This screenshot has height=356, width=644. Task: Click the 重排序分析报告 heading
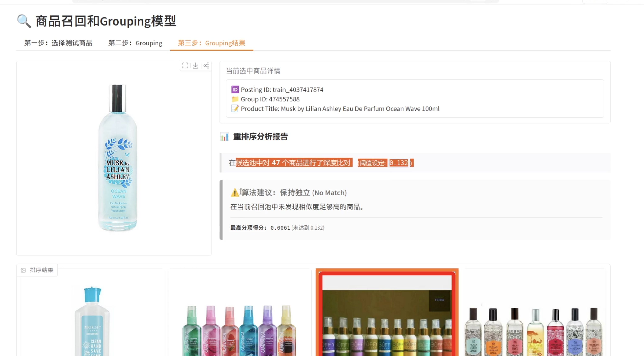tap(260, 137)
